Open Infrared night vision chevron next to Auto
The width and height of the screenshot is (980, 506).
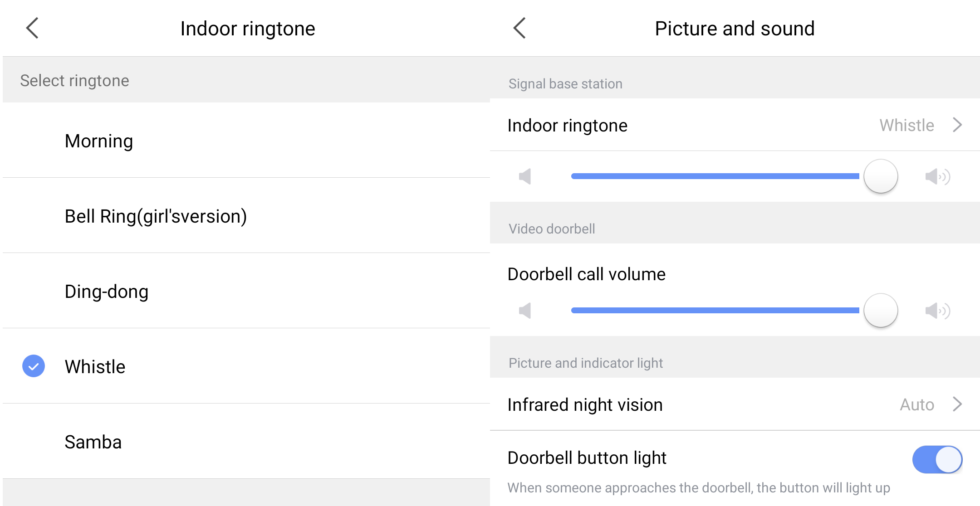coord(957,404)
